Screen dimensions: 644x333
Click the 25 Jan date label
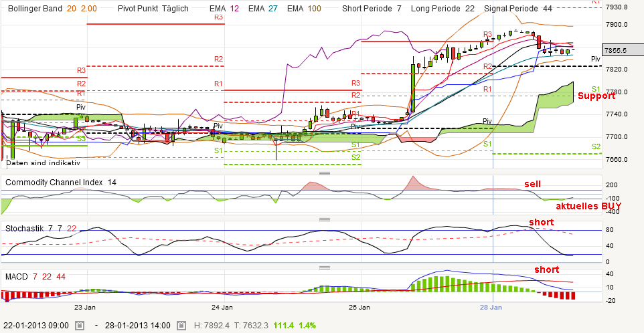[x=361, y=307]
